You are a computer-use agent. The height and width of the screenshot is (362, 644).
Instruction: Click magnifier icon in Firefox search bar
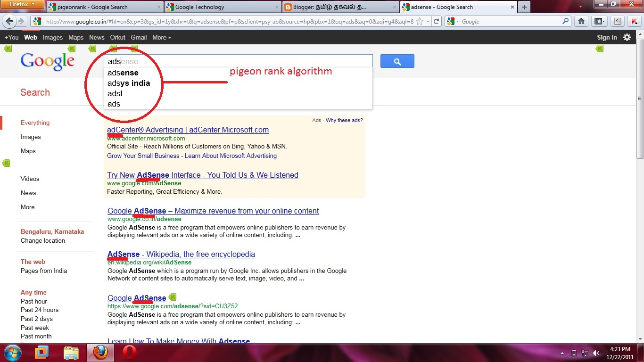[566, 21]
